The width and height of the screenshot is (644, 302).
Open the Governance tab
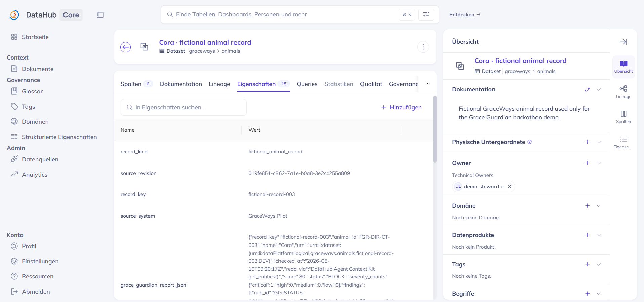point(403,84)
